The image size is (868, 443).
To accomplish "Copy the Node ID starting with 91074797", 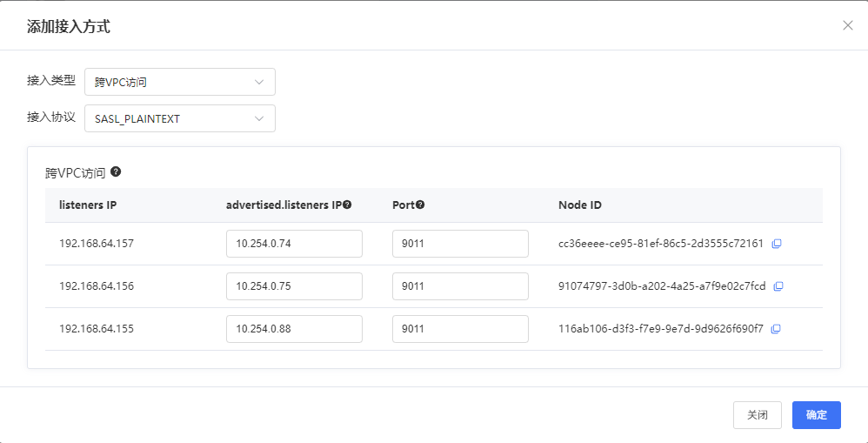I will coord(779,286).
